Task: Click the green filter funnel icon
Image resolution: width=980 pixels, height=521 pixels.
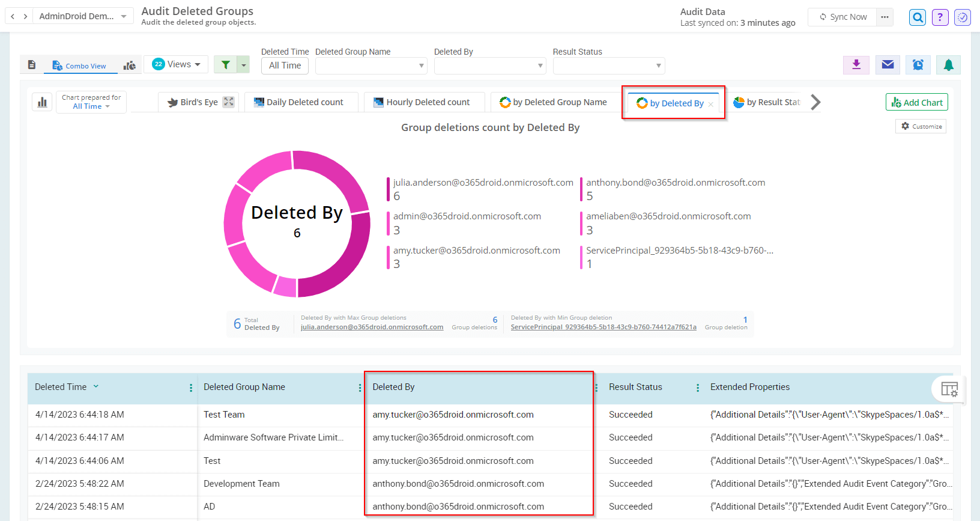Action: pyautogui.click(x=226, y=65)
